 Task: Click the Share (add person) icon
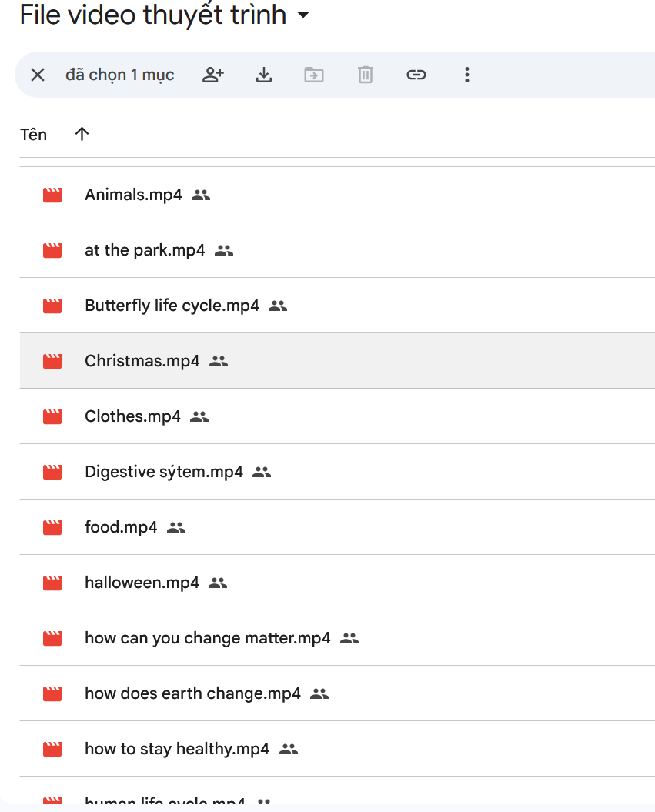click(212, 75)
